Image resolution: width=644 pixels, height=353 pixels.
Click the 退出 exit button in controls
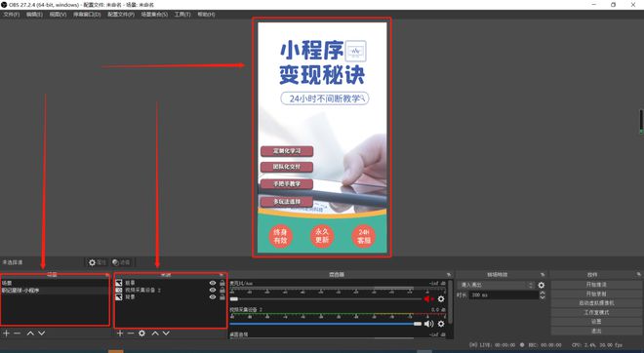coord(596,331)
